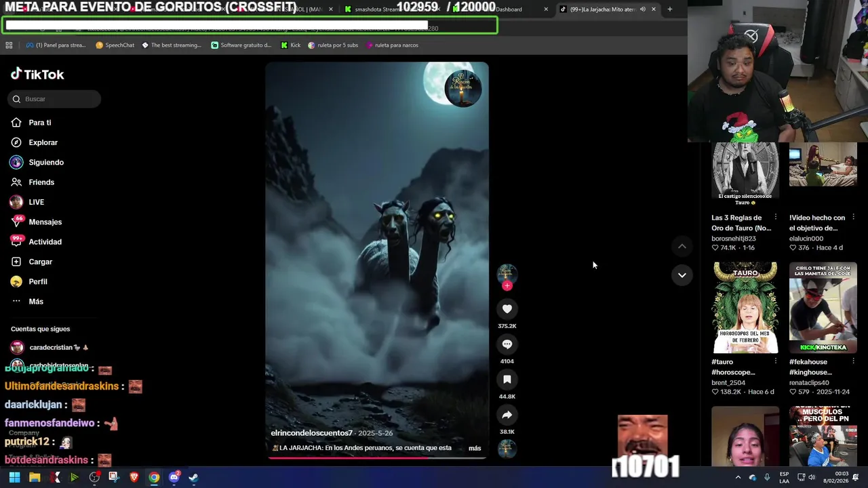Open Software gratuito bookmark
The width and height of the screenshot is (868, 488).
tap(241, 45)
